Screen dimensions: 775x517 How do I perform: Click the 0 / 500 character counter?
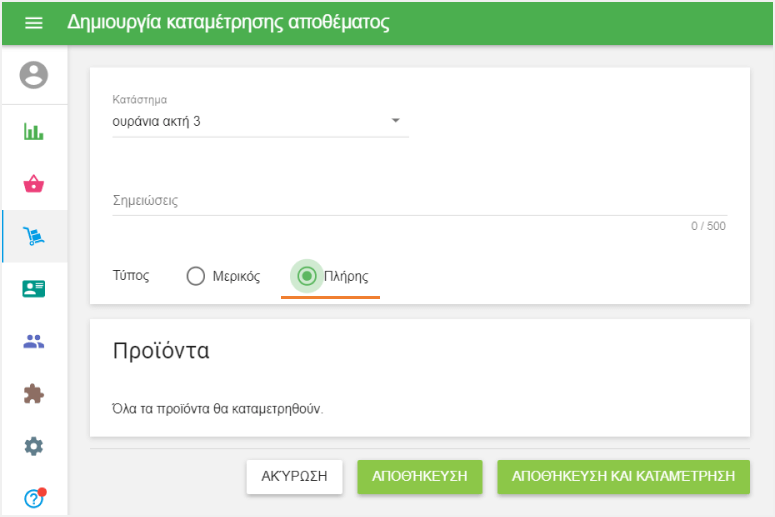click(708, 226)
